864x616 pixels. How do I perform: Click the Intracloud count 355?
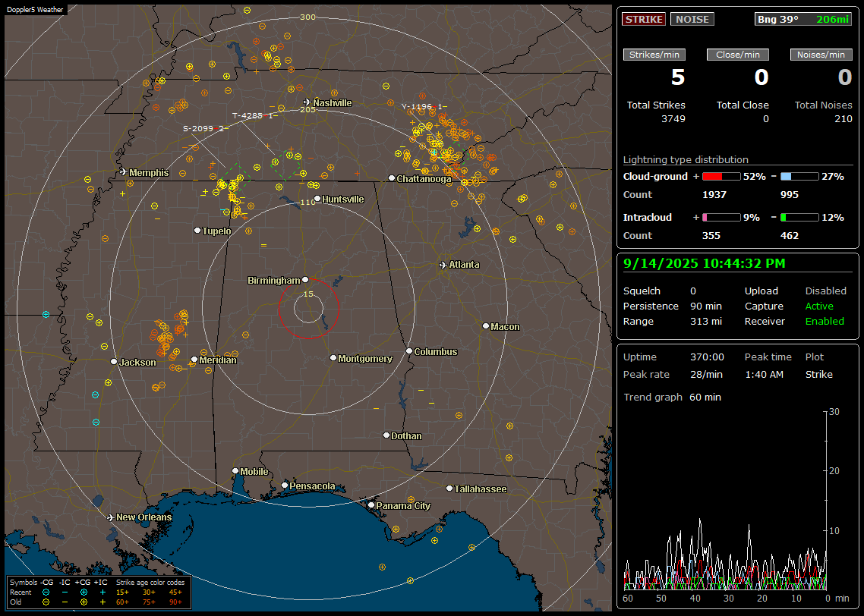coord(711,236)
